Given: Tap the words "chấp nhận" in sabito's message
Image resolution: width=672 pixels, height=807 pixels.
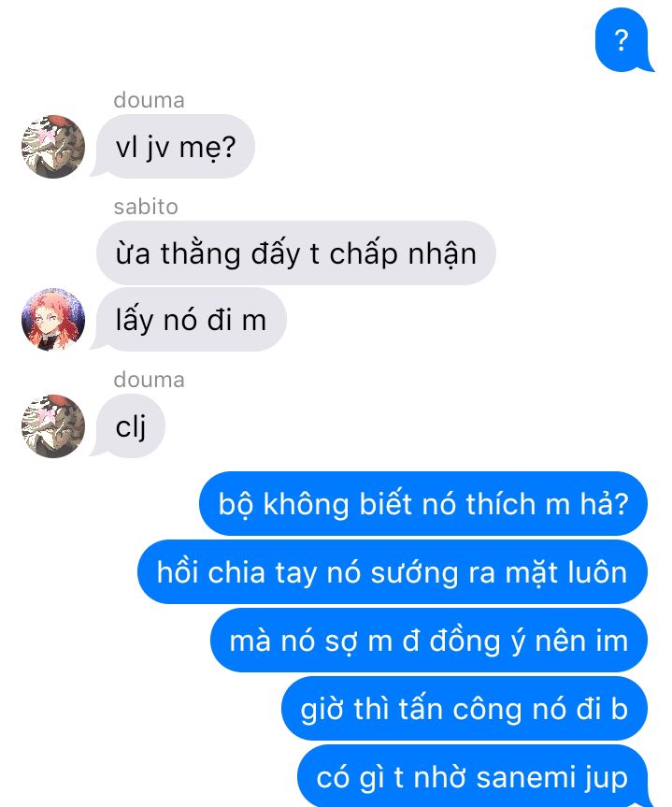Looking at the screenshot, I should [403, 254].
